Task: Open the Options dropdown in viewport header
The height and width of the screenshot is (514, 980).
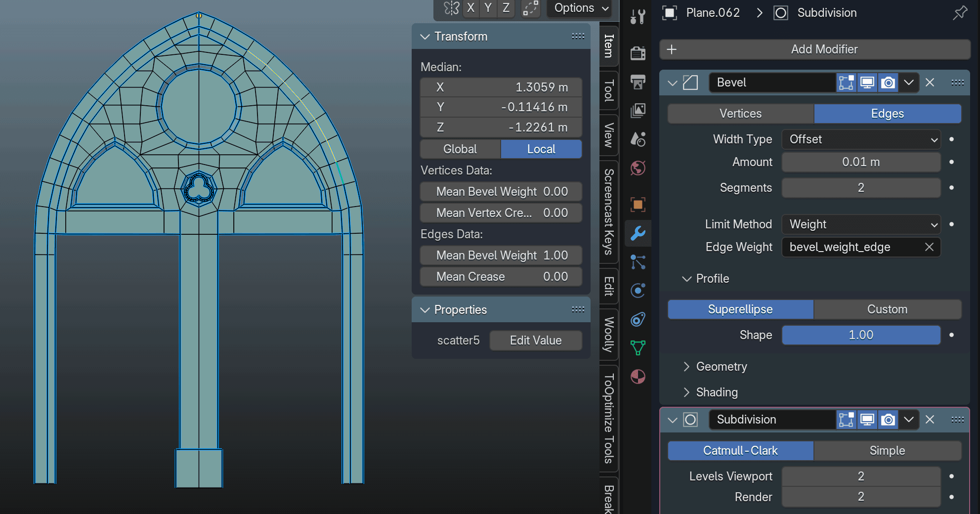Action: pyautogui.click(x=581, y=8)
